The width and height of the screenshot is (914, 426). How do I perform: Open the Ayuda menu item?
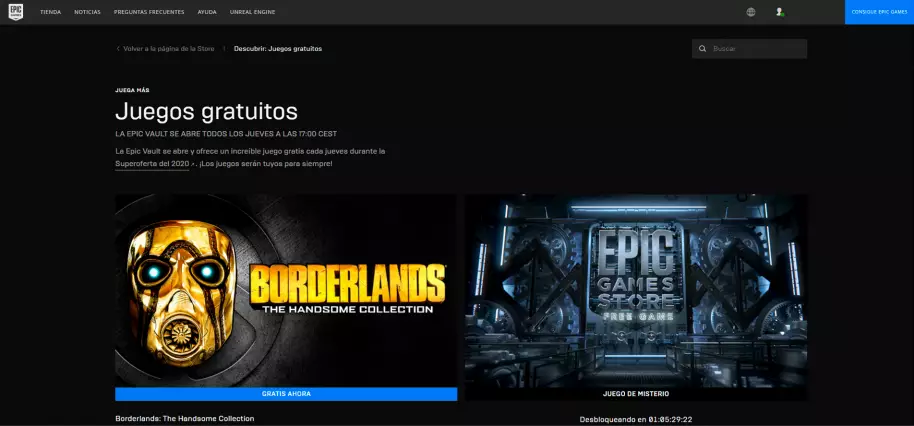[207, 12]
